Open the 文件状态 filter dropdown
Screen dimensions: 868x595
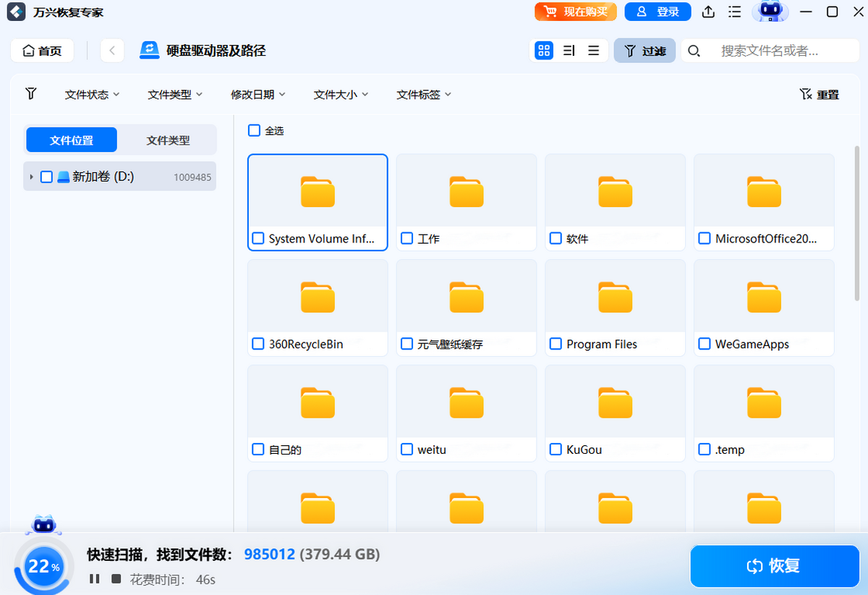point(92,95)
